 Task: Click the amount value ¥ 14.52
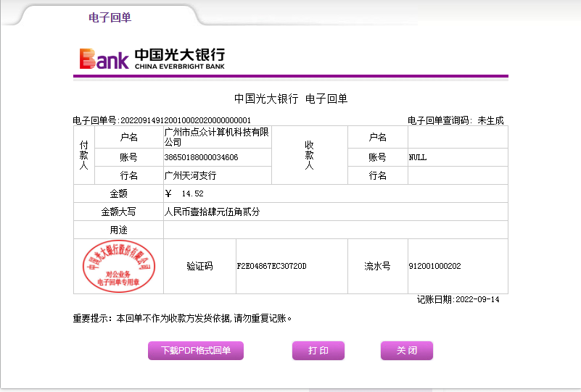point(185,193)
